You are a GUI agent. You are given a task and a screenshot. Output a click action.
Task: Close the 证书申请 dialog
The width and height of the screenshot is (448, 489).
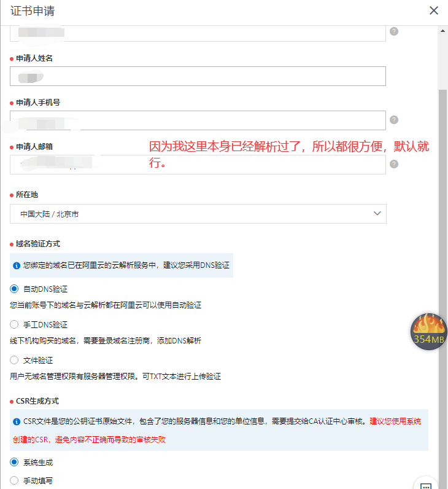434,10
